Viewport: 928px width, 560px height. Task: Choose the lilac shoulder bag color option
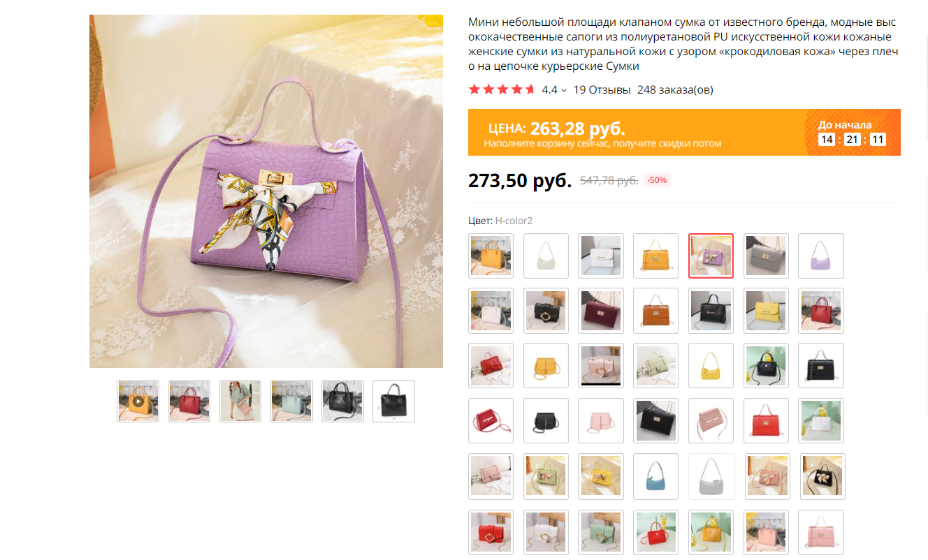pos(821,256)
